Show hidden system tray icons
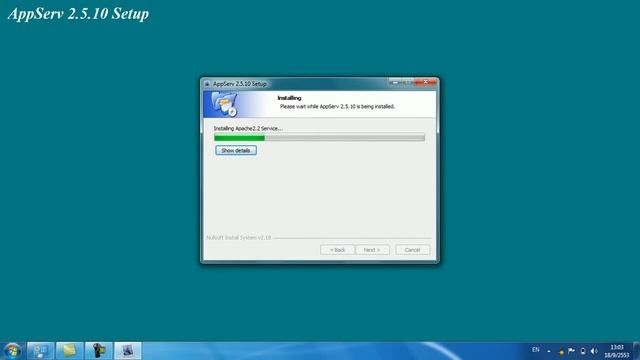This screenshot has height=360, width=640. [x=549, y=351]
